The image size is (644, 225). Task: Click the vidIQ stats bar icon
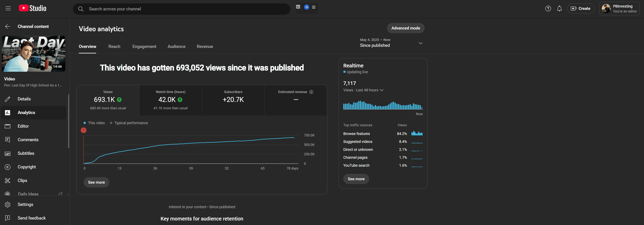click(x=298, y=7)
